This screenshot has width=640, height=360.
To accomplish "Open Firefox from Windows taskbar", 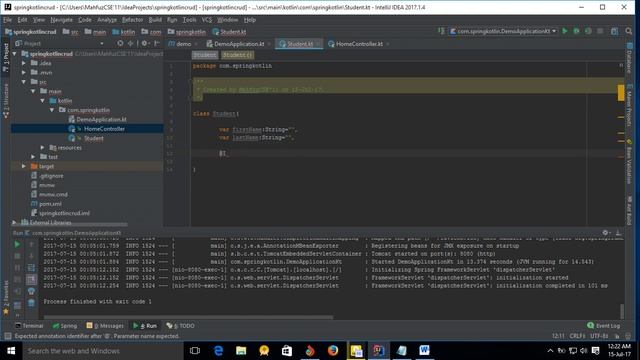I will tap(333, 351).
